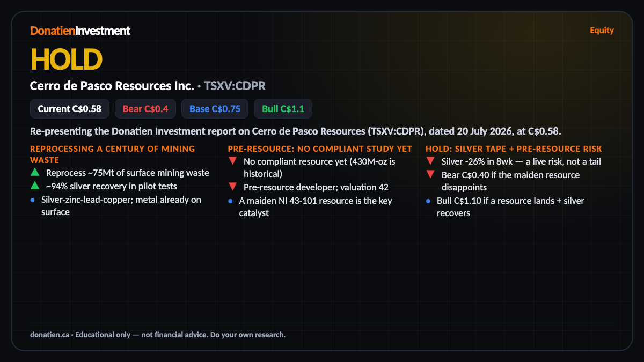
Task: Select the Bull C$1.1 scenario chip
Action: pyautogui.click(x=283, y=109)
